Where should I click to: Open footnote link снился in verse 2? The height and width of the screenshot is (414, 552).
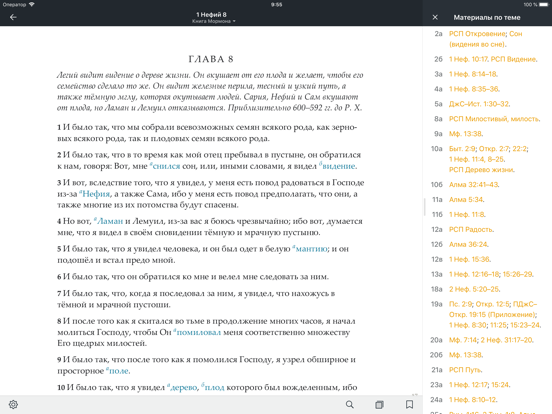[x=165, y=166]
